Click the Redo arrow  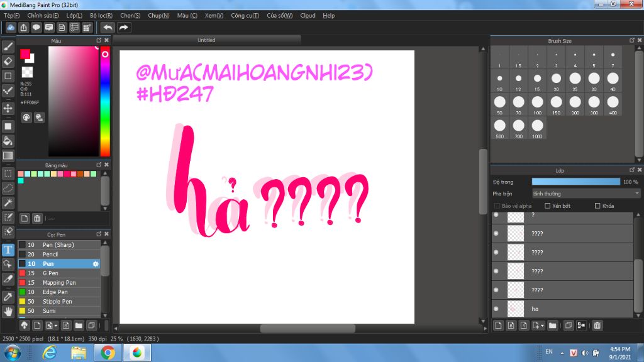[x=123, y=28]
